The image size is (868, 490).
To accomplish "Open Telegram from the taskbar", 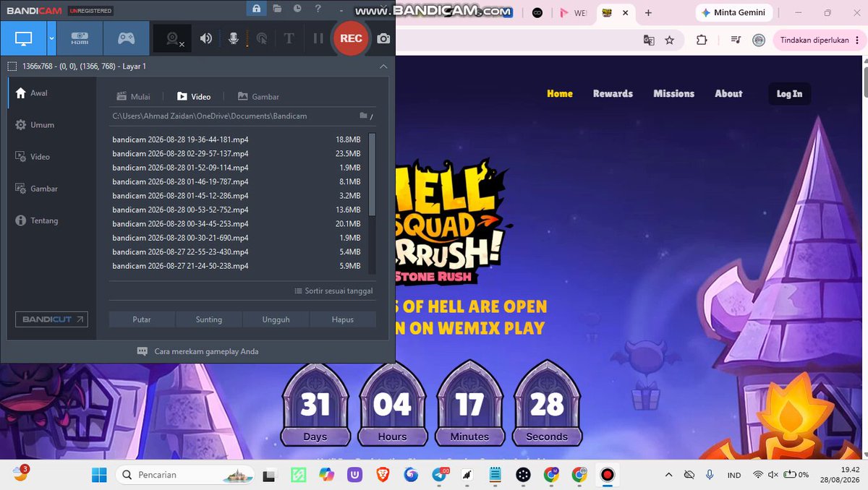I will pyautogui.click(x=440, y=475).
